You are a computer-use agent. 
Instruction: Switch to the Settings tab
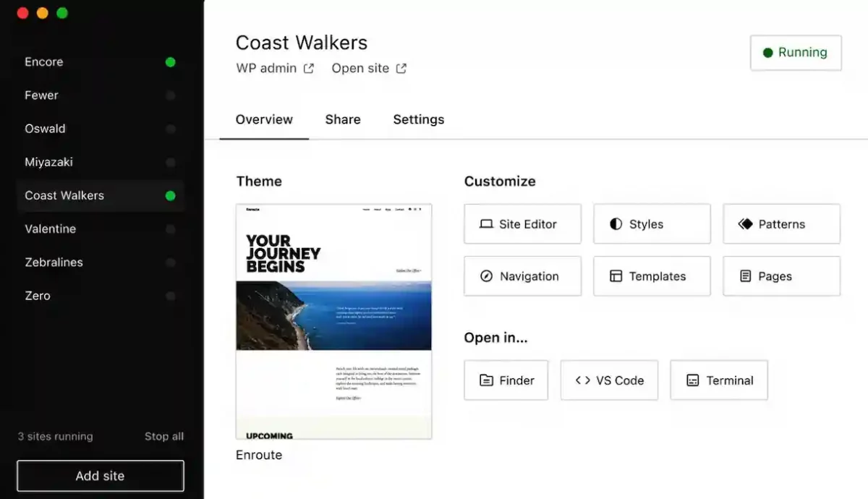click(x=419, y=120)
